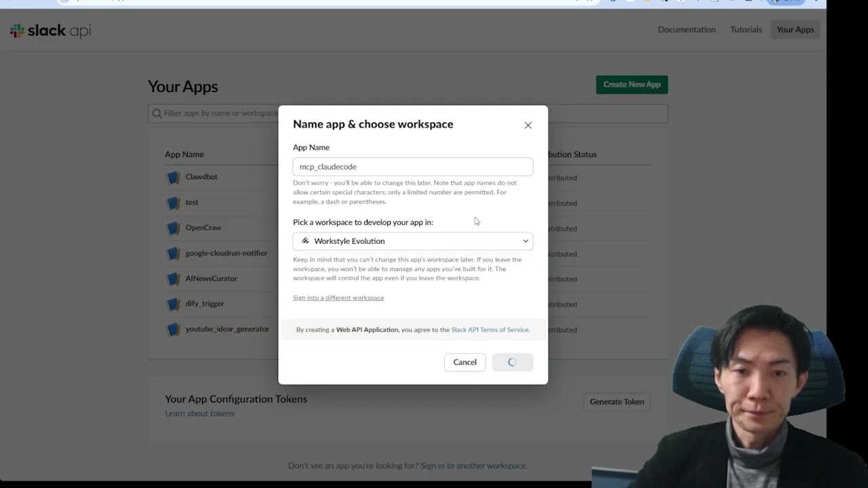Click the App Name input field

[x=413, y=167]
